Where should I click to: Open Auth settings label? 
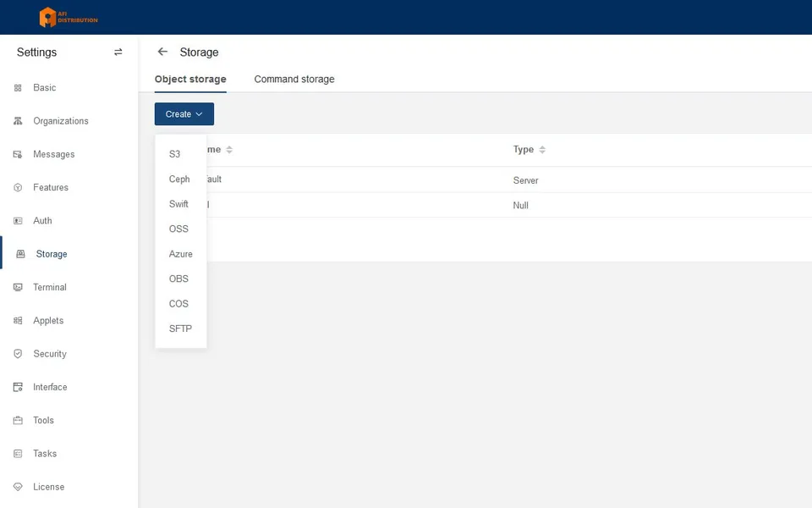[42, 220]
